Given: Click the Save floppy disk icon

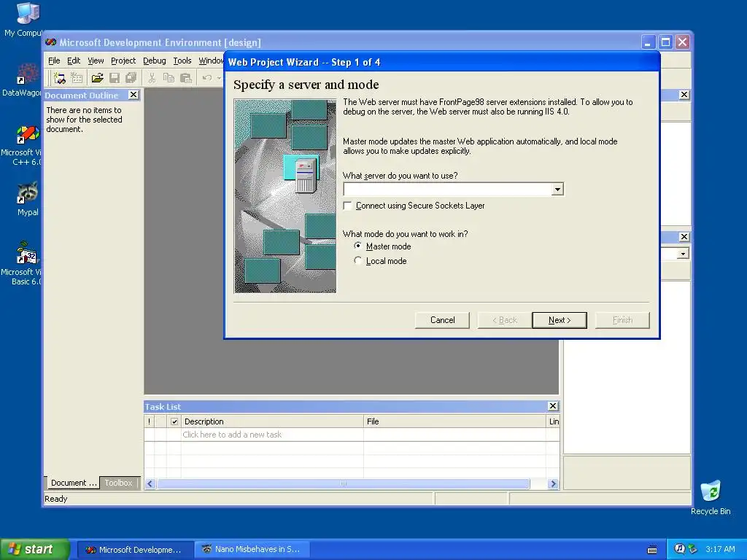Looking at the screenshot, I should pos(115,77).
